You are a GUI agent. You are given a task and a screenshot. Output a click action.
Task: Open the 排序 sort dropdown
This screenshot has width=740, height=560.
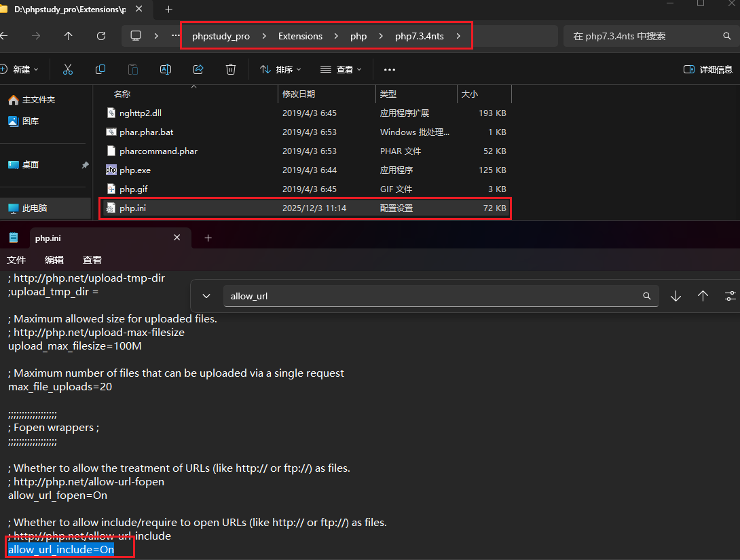click(x=280, y=69)
